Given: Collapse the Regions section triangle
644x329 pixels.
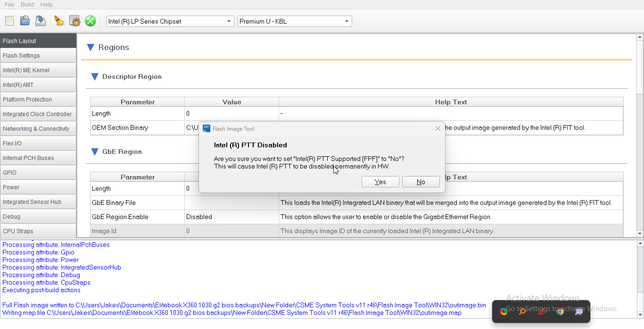Looking at the screenshot, I should pyautogui.click(x=91, y=48).
